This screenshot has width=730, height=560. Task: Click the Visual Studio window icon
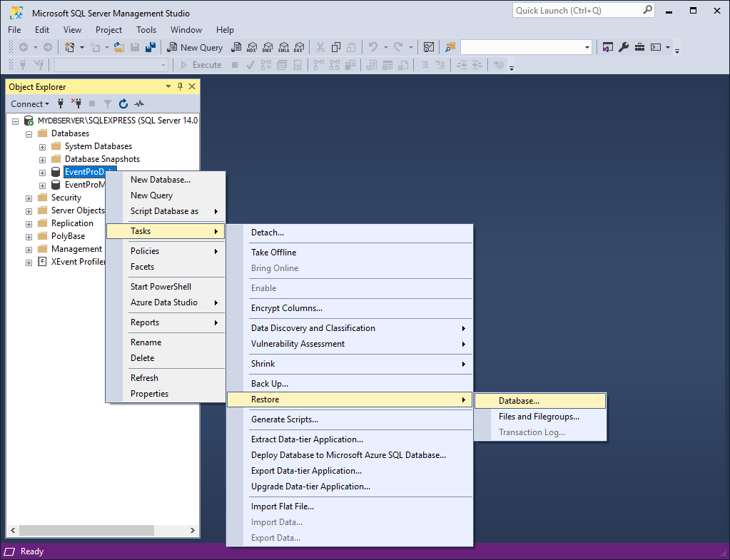coord(607,48)
